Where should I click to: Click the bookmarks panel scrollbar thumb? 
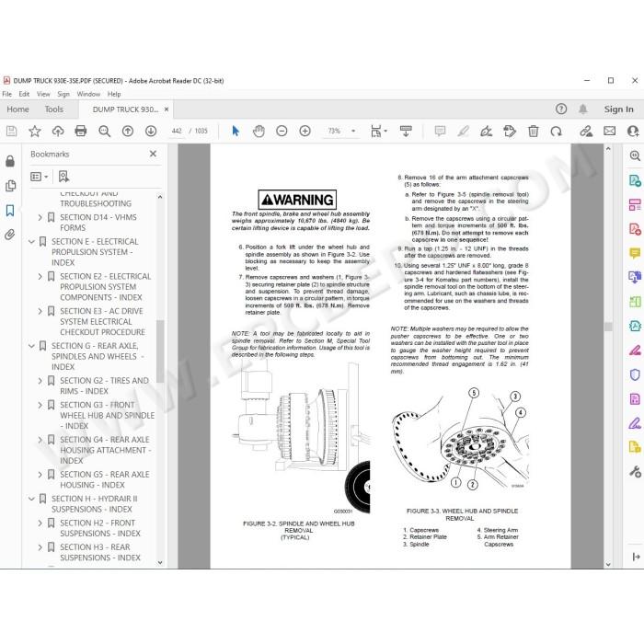coord(160,351)
